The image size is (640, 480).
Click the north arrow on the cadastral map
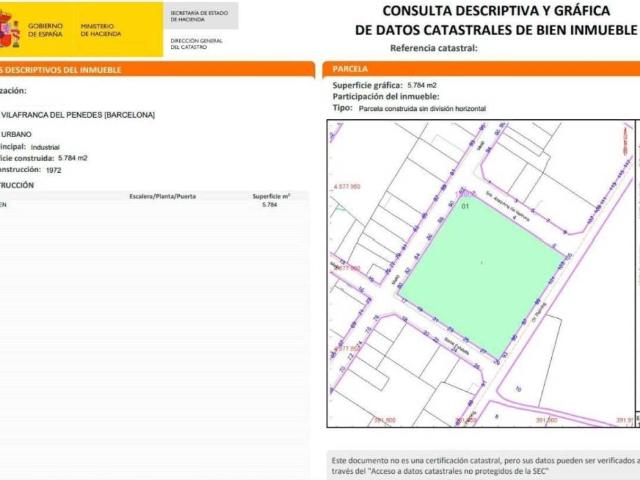coord(625,141)
